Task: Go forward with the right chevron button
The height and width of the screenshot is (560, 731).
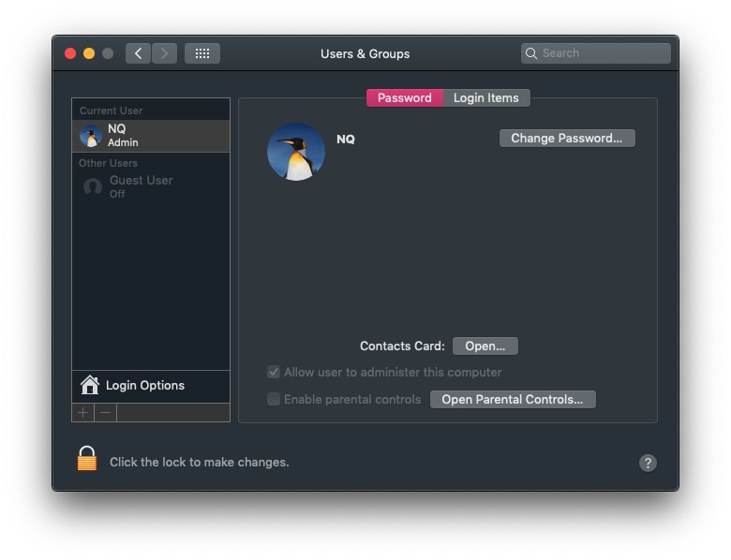Action: 164,53
